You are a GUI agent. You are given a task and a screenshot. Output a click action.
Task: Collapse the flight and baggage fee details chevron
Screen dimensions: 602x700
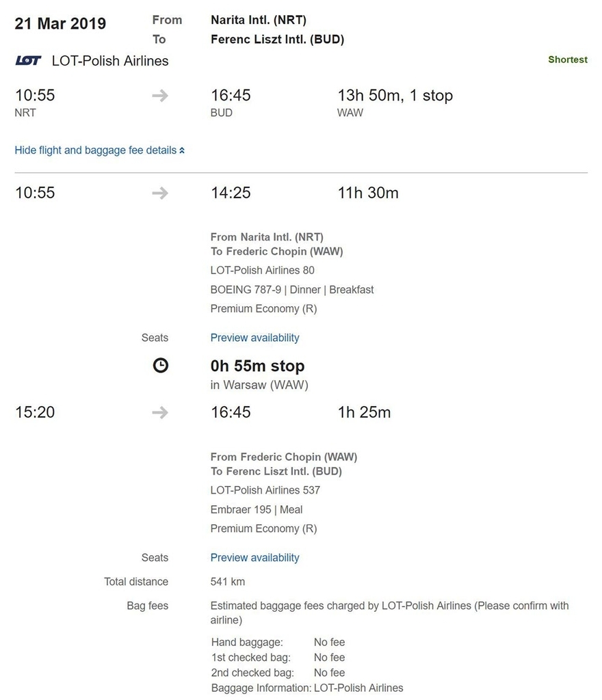point(182,151)
